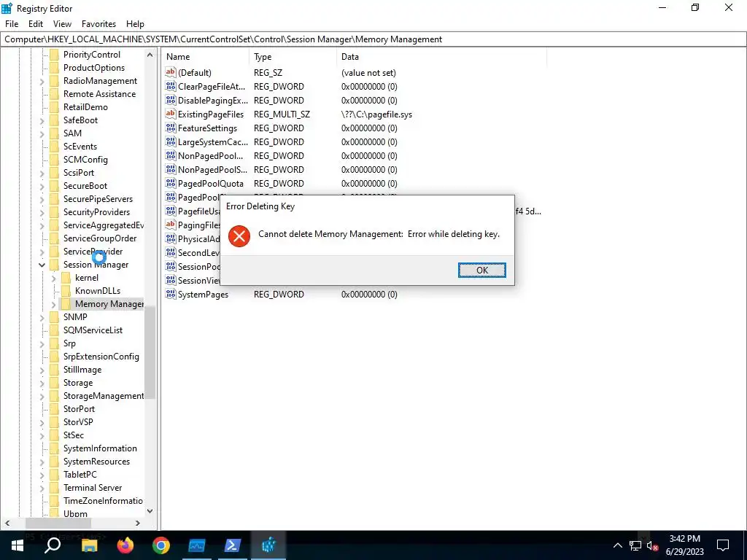This screenshot has width=747, height=560.
Task: Select the PagingFiles value icon
Action: (x=171, y=225)
